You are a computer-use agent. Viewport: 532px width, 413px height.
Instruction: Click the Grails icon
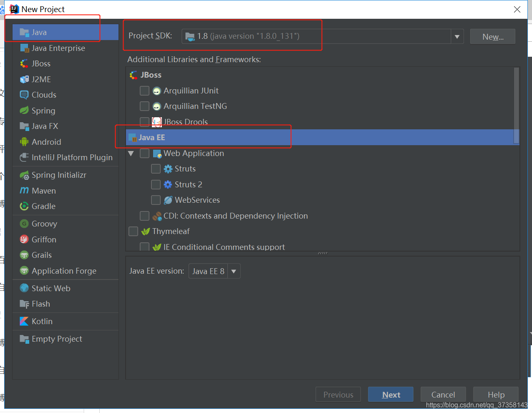[x=24, y=255]
